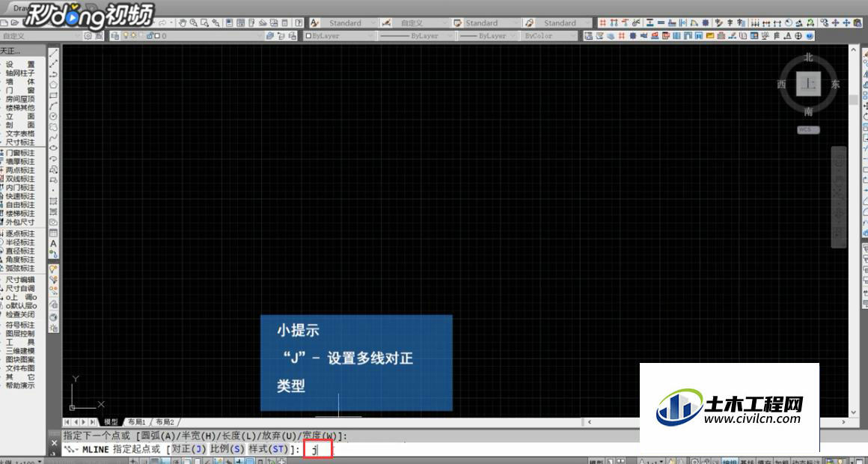Click the redo arrow icon

tap(163, 22)
